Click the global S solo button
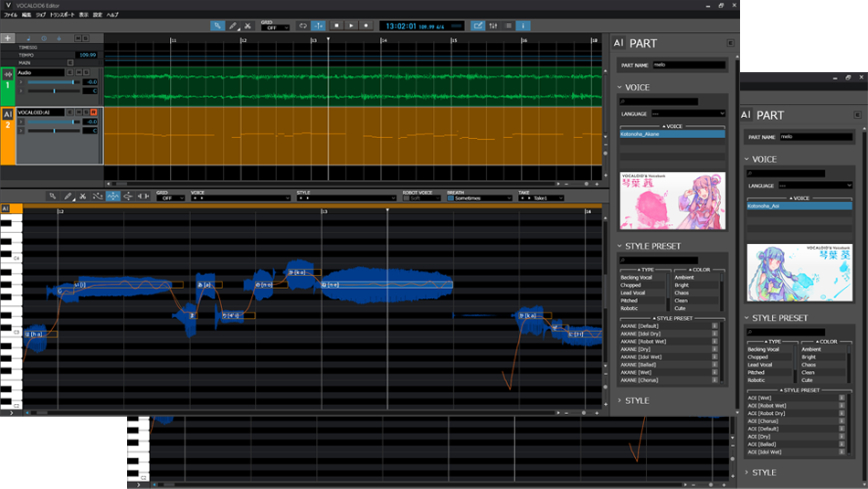This screenshot has width=868, height=489. [85, 38]
